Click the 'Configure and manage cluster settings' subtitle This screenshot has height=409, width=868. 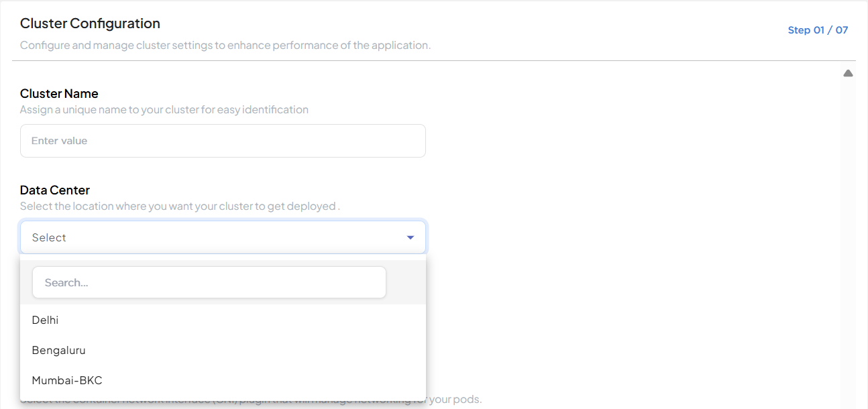tap(225, 46)
